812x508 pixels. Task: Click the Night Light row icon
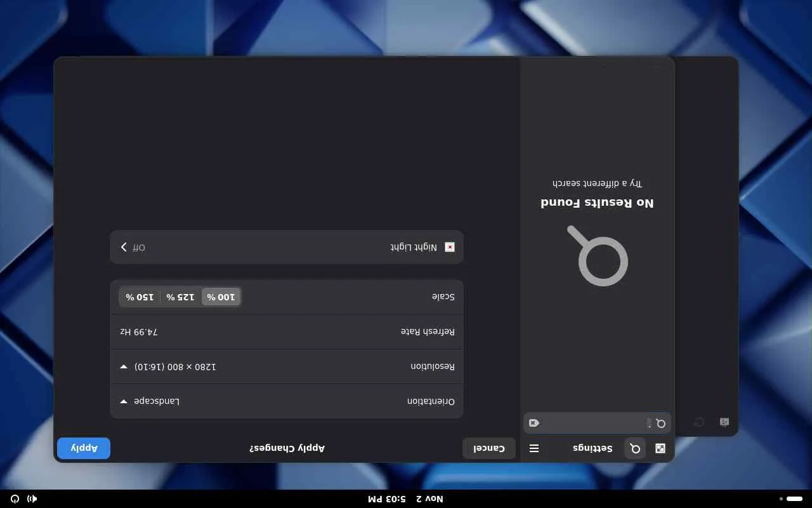coord(450,247)
